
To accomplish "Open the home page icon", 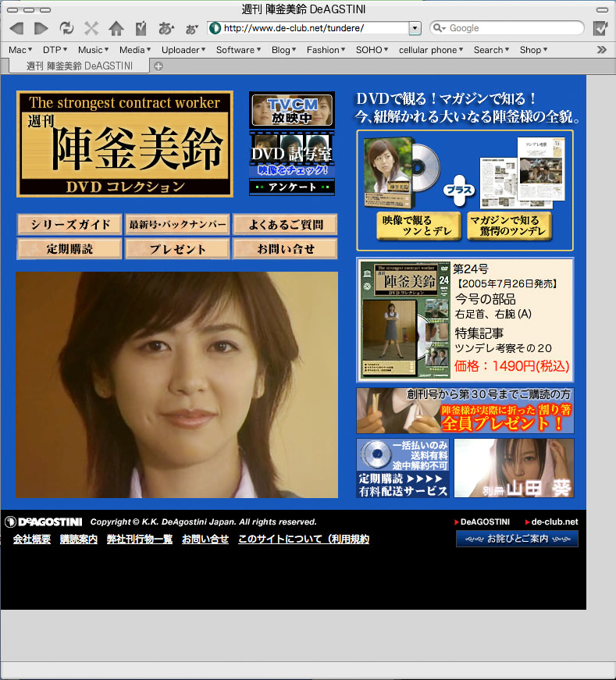I will pos(116,29).
